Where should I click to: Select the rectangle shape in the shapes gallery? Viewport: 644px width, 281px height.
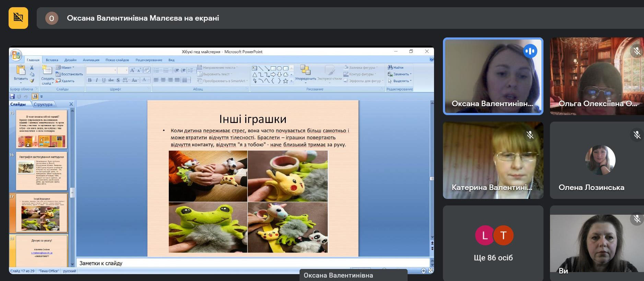tap(273, 68)
